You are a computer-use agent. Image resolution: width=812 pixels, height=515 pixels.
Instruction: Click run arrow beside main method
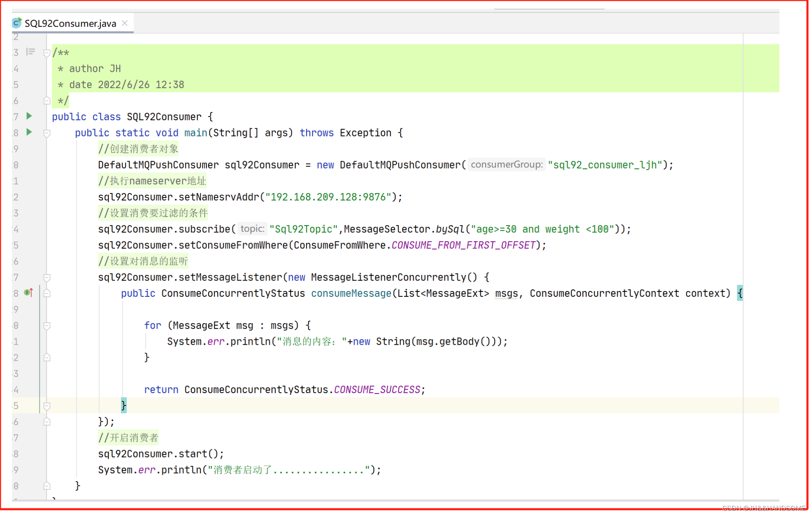[29, 132]
